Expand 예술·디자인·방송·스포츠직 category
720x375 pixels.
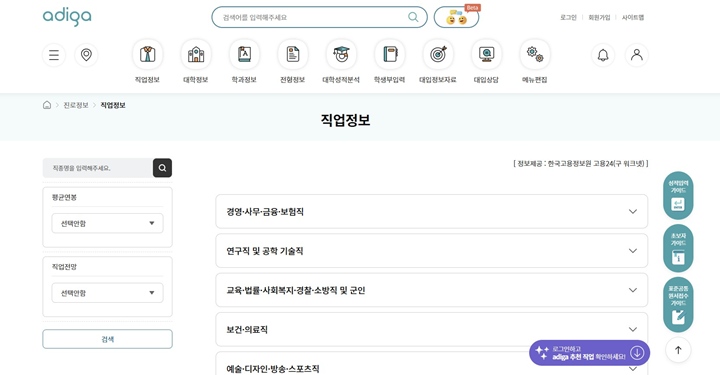(432, 365)
